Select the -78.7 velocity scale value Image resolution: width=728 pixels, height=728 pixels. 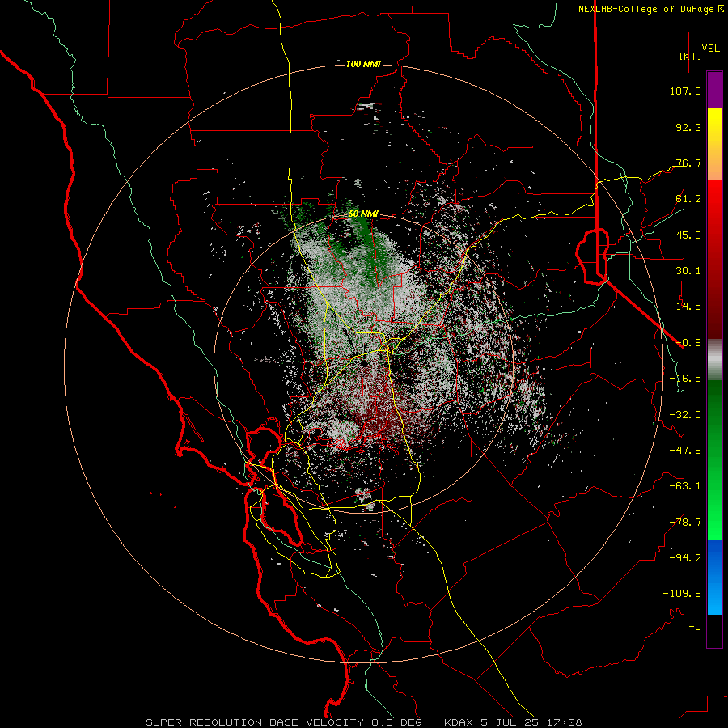pos(685,523)
